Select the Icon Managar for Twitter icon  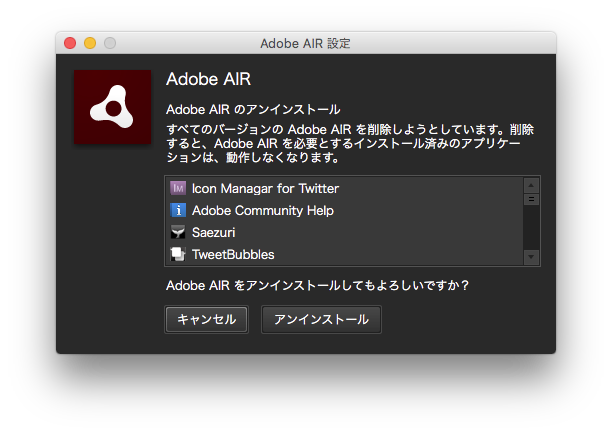coord(178,189)
